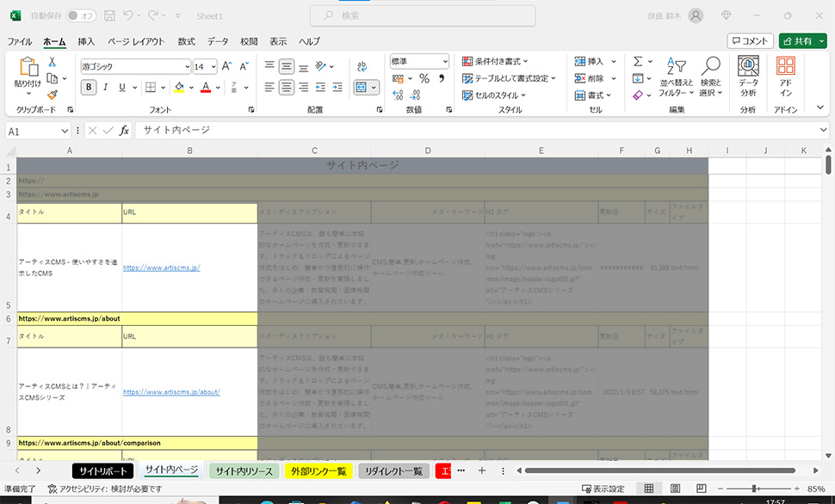Open the Formulas ribbon tab
This screenshot has width=835, height=504.
coord(187,41)
